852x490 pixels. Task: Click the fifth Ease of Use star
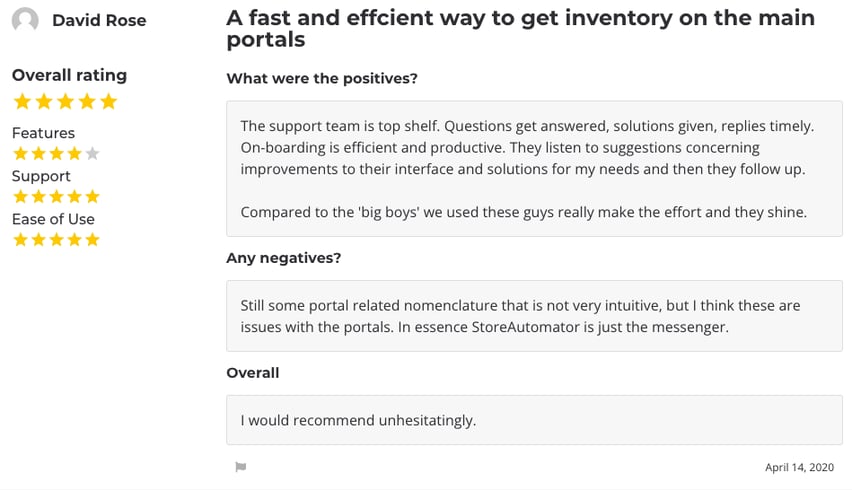[92, 240]
